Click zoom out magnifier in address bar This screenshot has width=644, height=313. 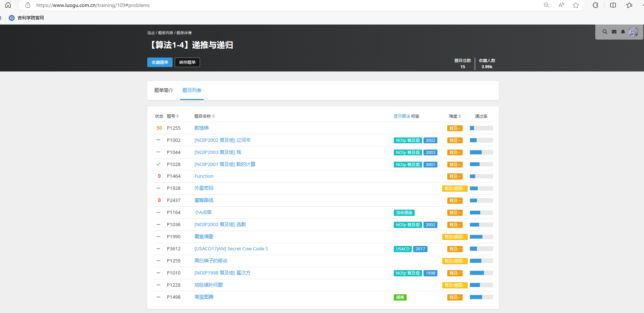[547, 5]
